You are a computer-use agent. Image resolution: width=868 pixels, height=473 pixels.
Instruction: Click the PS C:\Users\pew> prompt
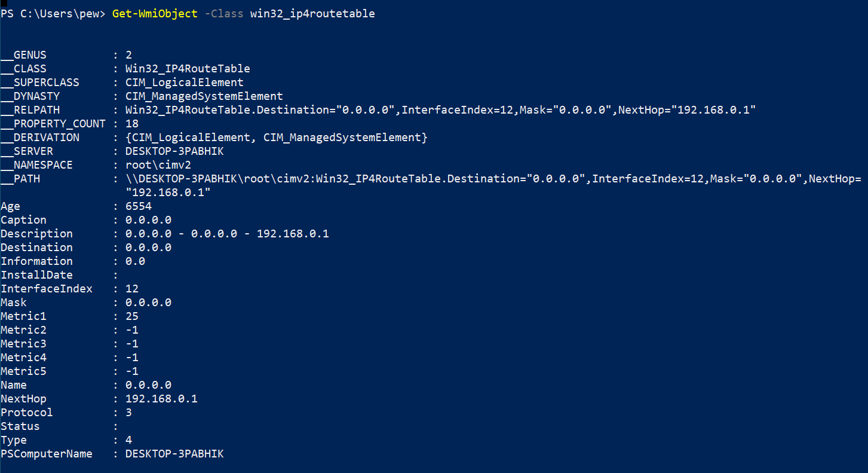(53, 13)
